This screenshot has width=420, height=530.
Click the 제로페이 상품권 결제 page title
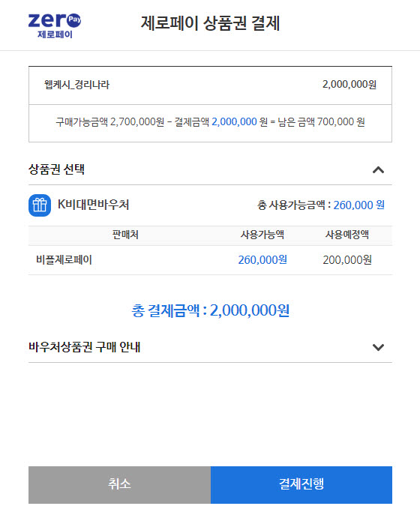pos(210,23)
